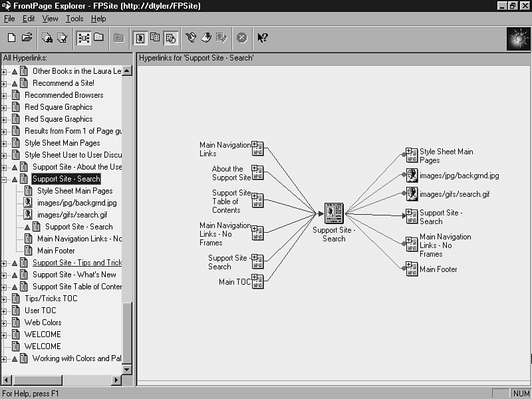532x399 pixels.
Task: Click the central Support Site - Search page icon
Action: tap(333, 214)
